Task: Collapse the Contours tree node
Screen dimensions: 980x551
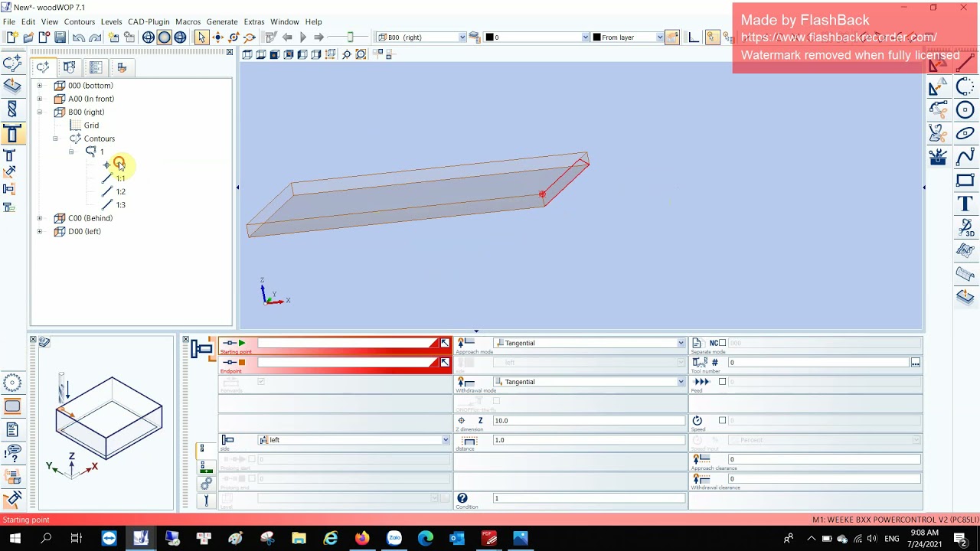Action: pyautogui.click(x=55, y=139)
